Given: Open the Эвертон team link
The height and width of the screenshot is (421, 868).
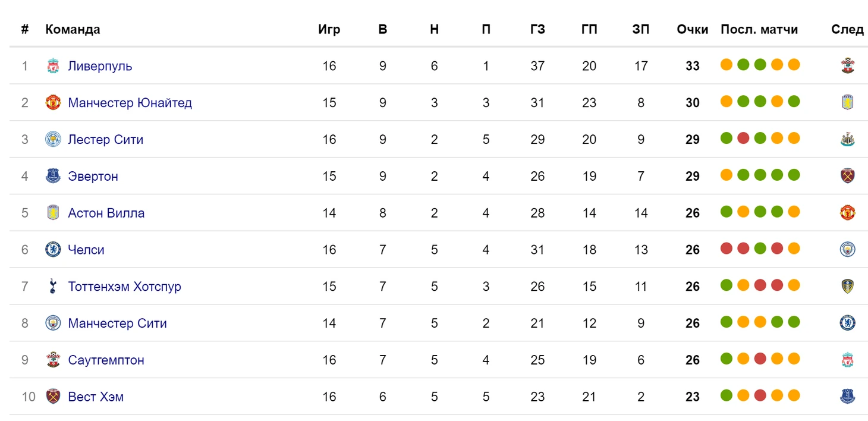Looking at the screenshot, I should (93, 177).
